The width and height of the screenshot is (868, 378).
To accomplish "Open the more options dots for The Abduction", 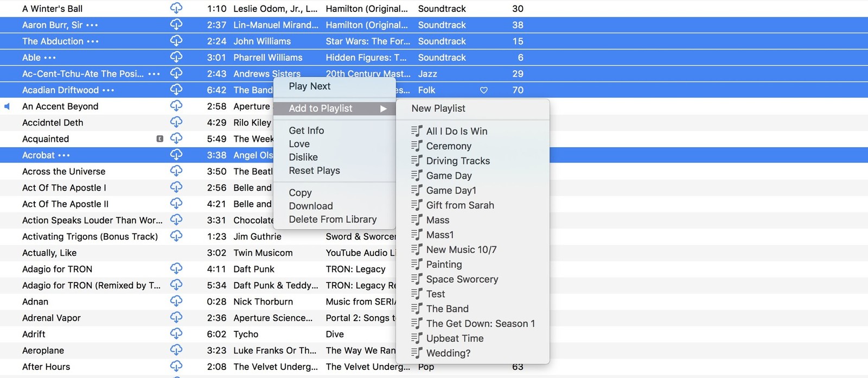I will click(x=93, y=41).
